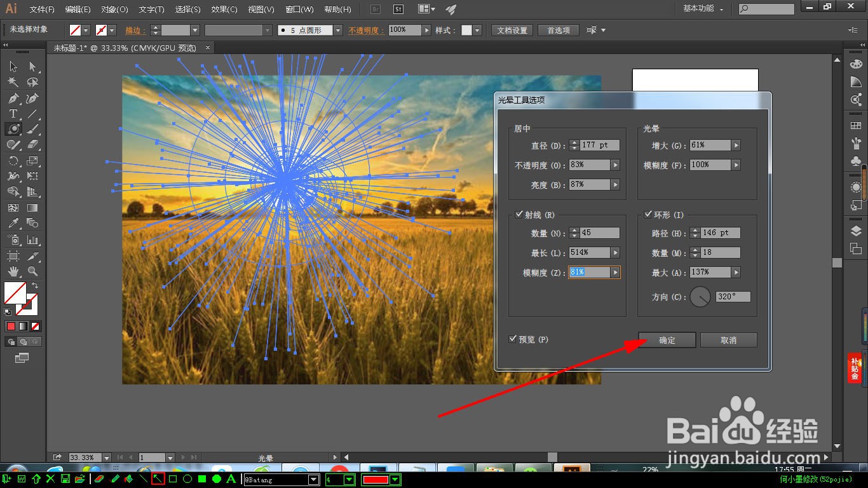Open 最大 (A) 137% slider arrow

coord(736,272)
